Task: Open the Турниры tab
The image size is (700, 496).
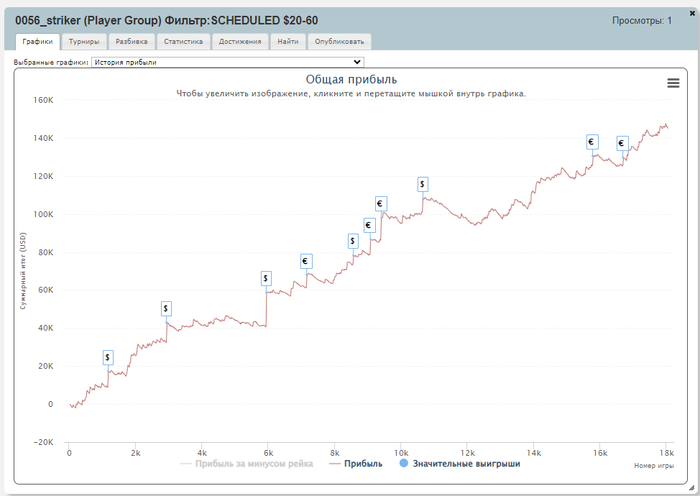Action: tap(84, 42)
